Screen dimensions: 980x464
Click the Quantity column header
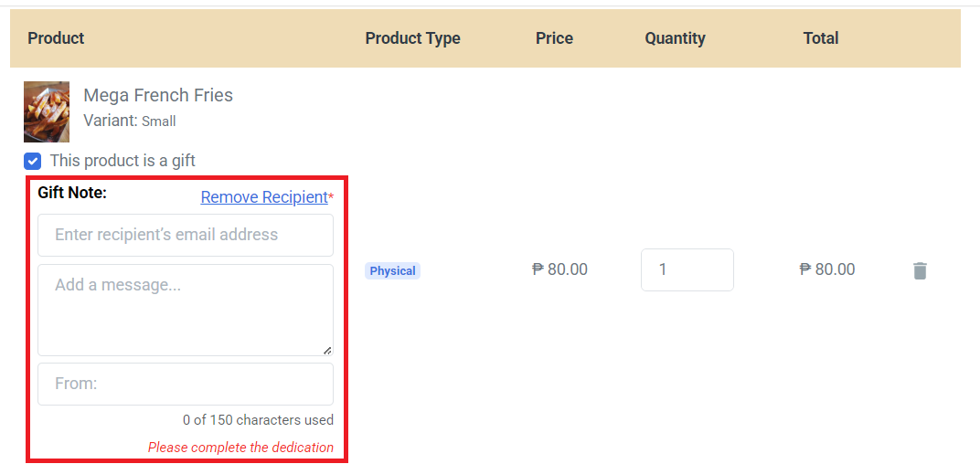tap(675, 38)
